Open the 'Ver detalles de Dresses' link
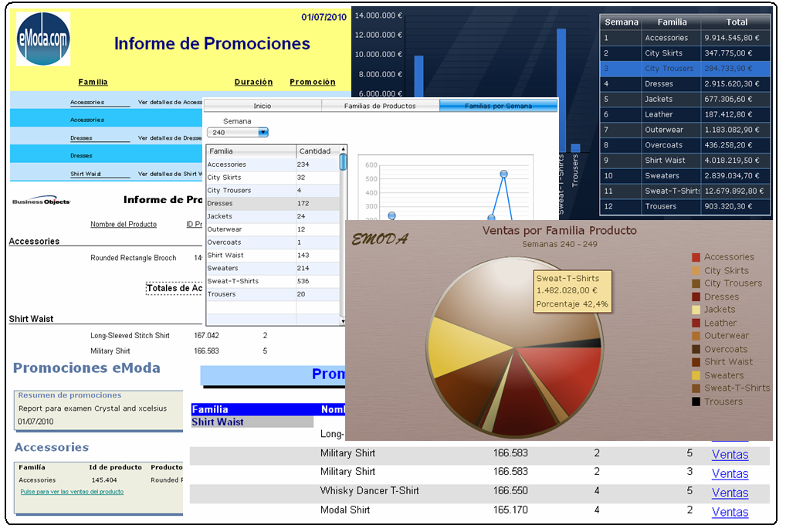The height and width of the screenshot is (532, 786). click(x=169, y=138)
